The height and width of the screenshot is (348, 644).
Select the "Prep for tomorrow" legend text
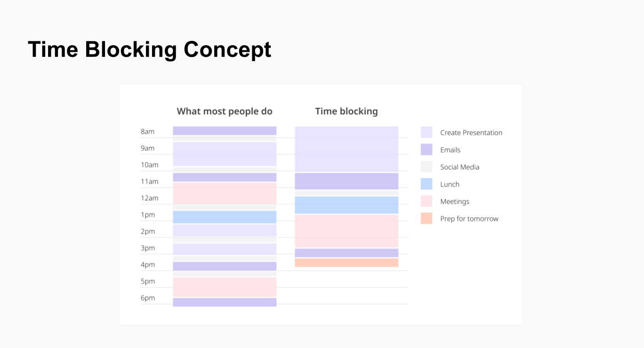pyautogui.click(x=469, y=219)
